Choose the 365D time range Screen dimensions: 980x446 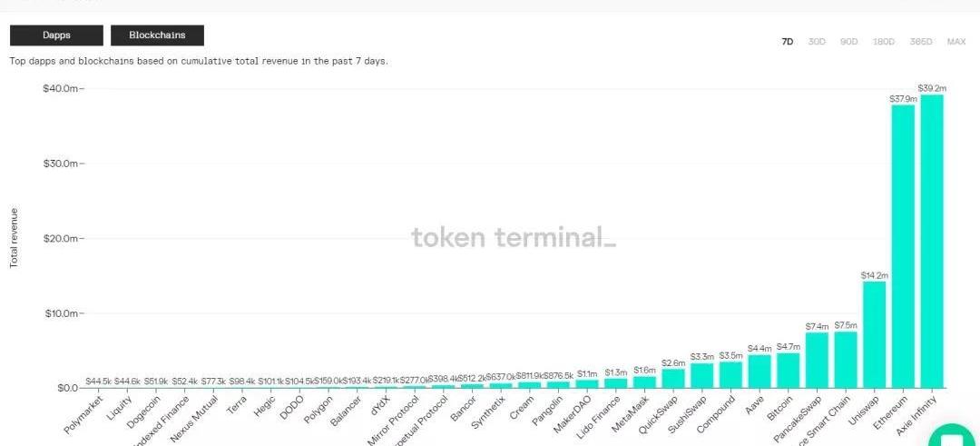(x=921, y=42)
